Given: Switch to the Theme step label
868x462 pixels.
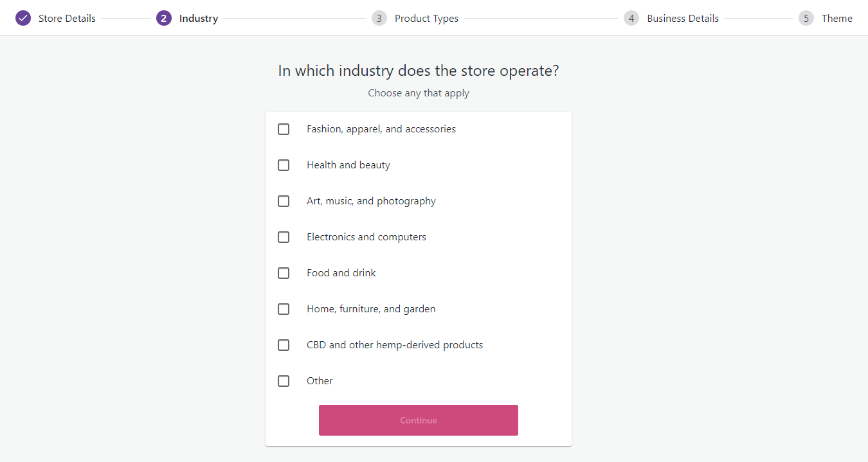Looking at the screenshot, I should coord(837,18).
